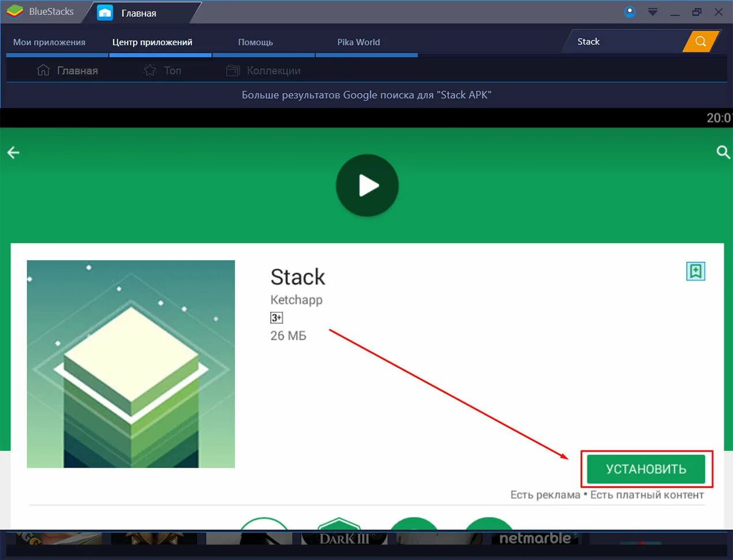Go to Главная section in app center
The width and height of the screenshot is (733, 560).
coord(67,70)
